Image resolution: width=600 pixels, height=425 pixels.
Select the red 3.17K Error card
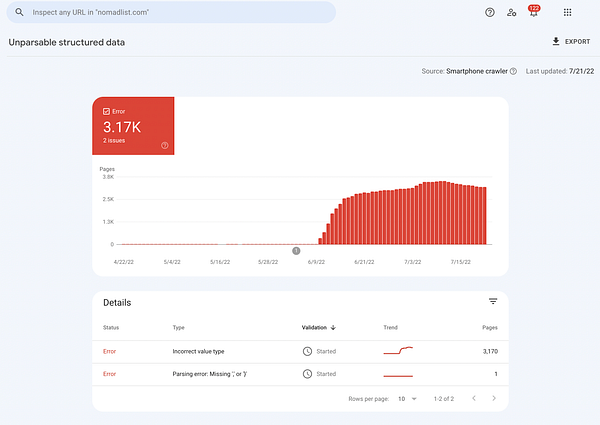point(134,126)
